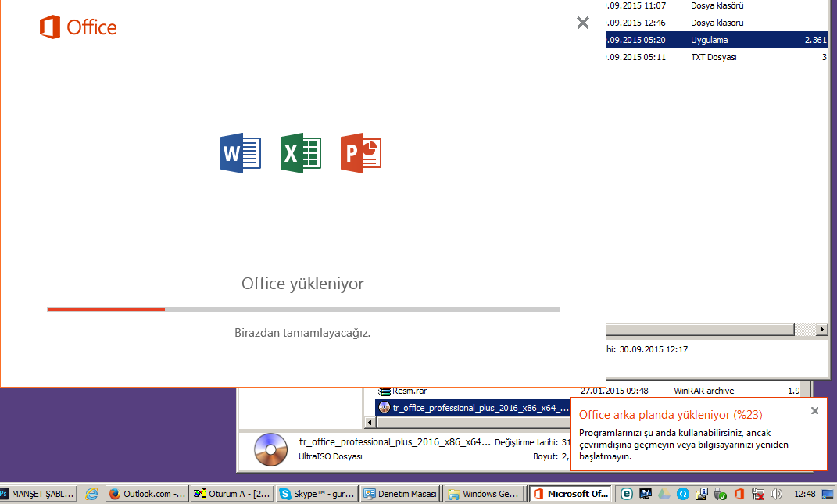Image resolution: width=837 pixels, height=504 pixels.
Task: Close the Office installer window
Action: (x=583, y=23)
